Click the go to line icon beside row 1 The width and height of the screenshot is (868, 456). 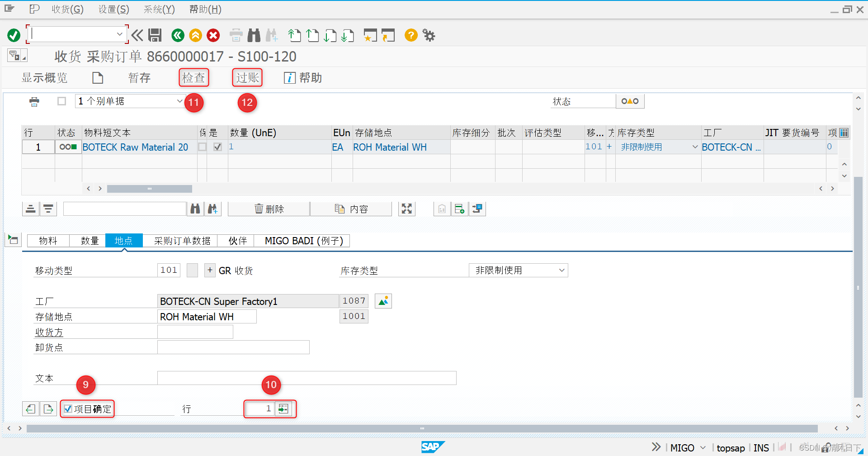[283, 409]
